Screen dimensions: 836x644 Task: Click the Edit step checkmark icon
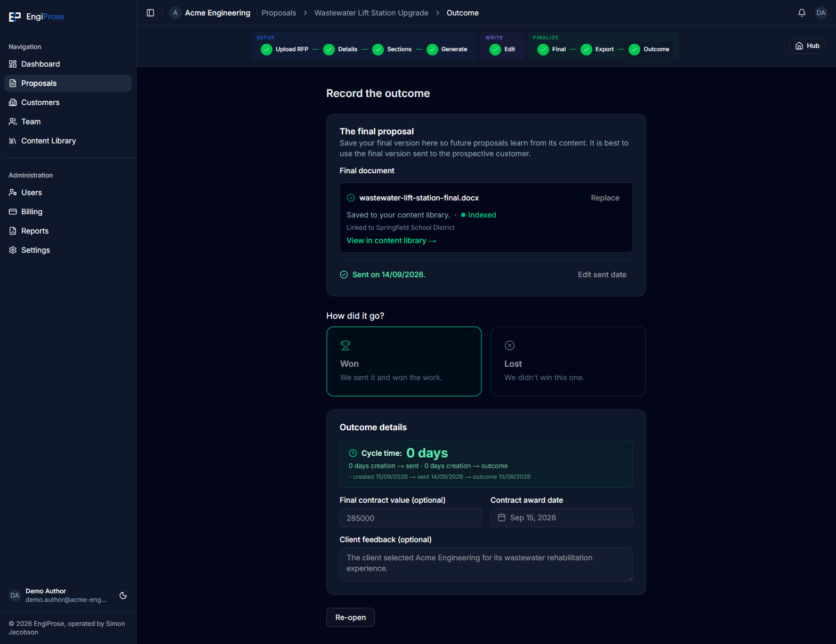[495, 50]
